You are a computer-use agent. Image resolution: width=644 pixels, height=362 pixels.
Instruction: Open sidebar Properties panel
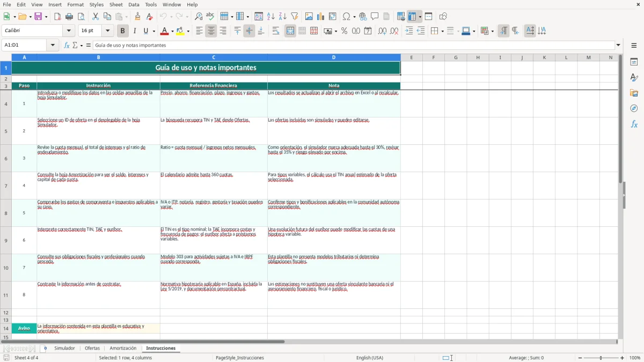(x=634, y=62)
